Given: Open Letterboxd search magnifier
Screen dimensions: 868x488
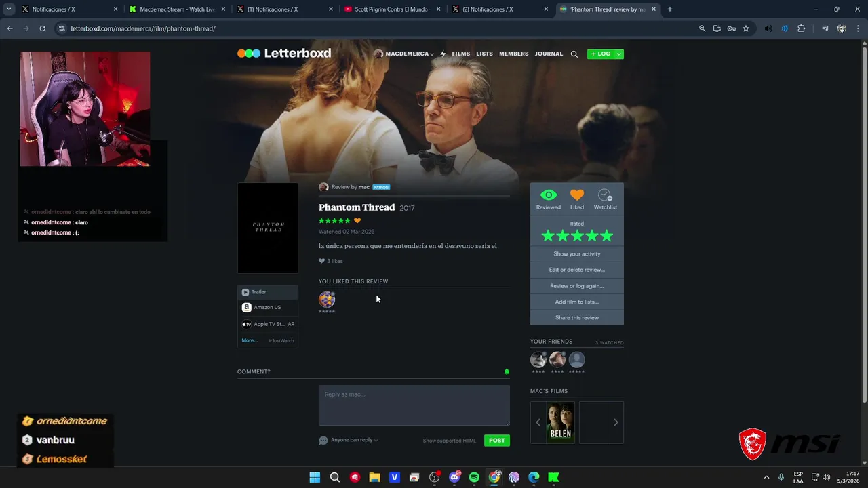Looking at the screenshot, I should pyautogui.click(x=574, y=54).
